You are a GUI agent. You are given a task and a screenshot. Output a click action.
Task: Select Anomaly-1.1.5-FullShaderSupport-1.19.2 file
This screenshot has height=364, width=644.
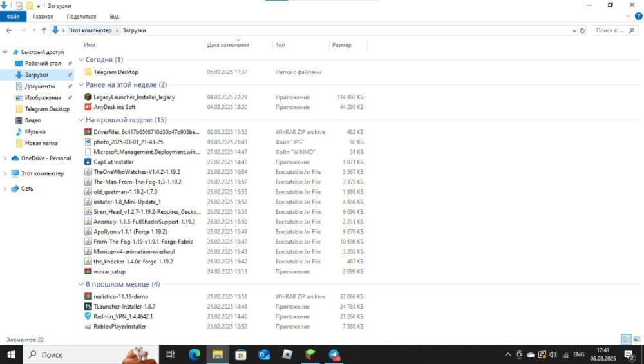(144, 222)
